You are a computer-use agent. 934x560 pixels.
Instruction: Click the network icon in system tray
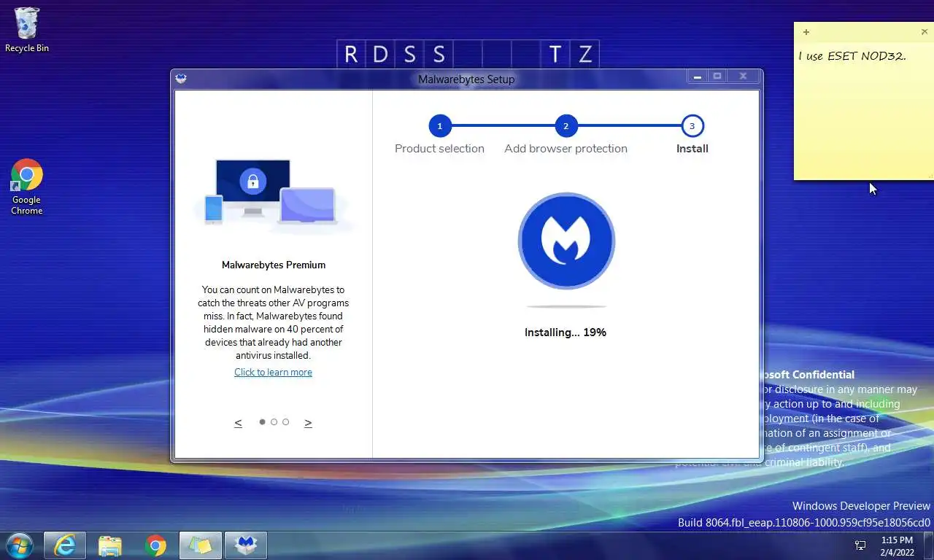(860, 545)
